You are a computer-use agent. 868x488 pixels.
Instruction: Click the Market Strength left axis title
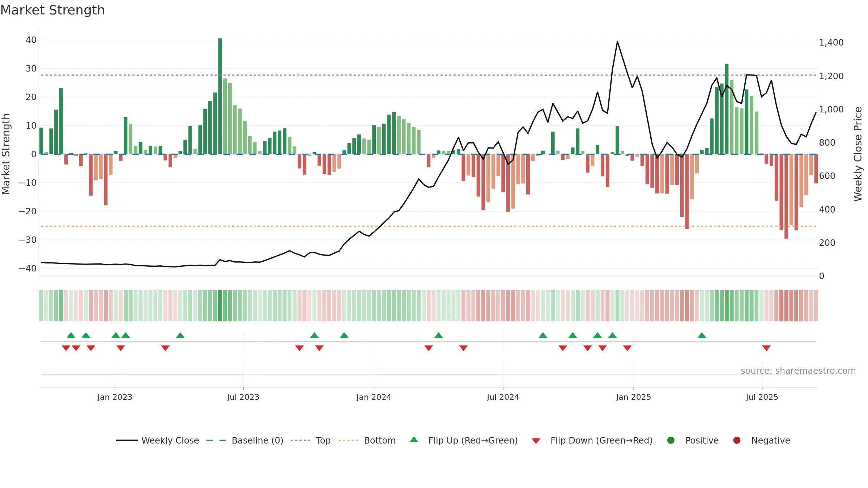(6, 154)
